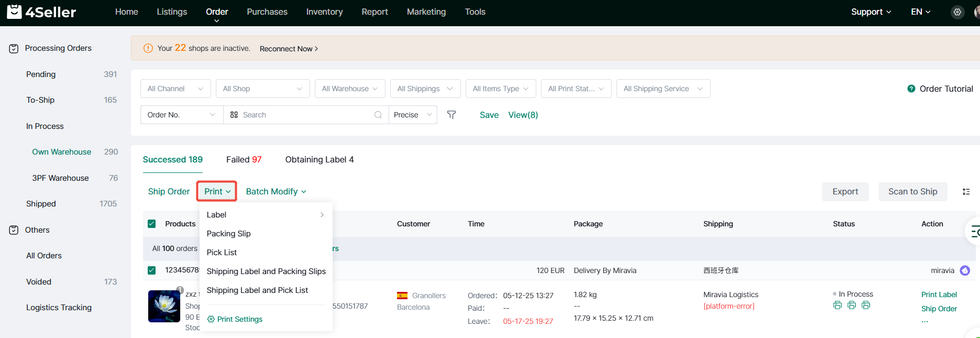Screen dimensions: 980x338
Task: Open the Purchases menu
Action: [267, 12]
